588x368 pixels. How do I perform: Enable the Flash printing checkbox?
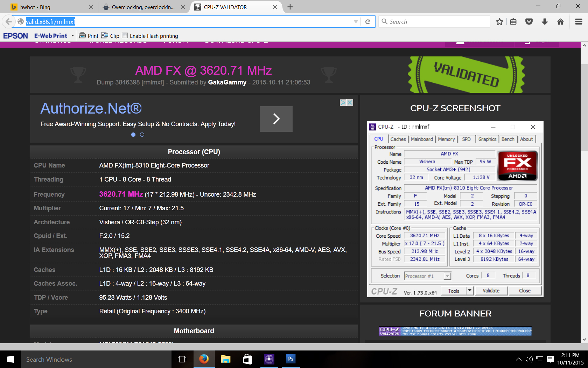coord(125,36)
